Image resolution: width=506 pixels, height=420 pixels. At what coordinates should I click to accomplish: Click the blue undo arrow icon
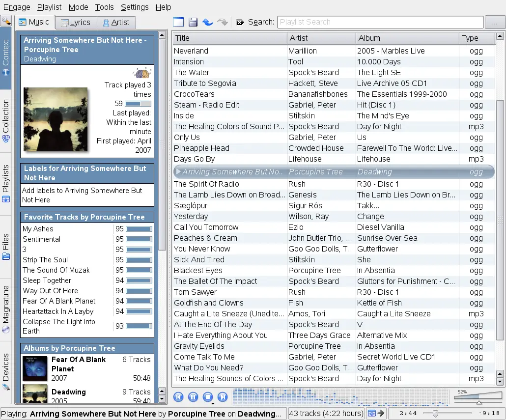click(x=208, y=22)
